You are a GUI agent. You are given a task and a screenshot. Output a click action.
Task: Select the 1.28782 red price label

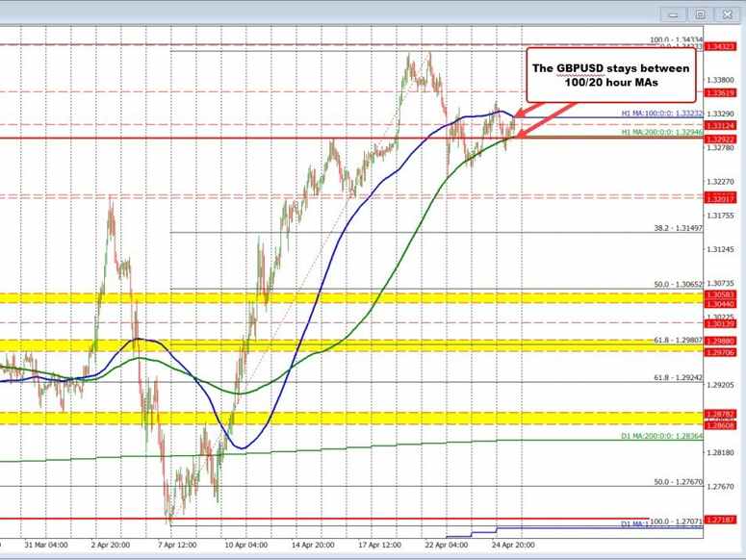720,414
